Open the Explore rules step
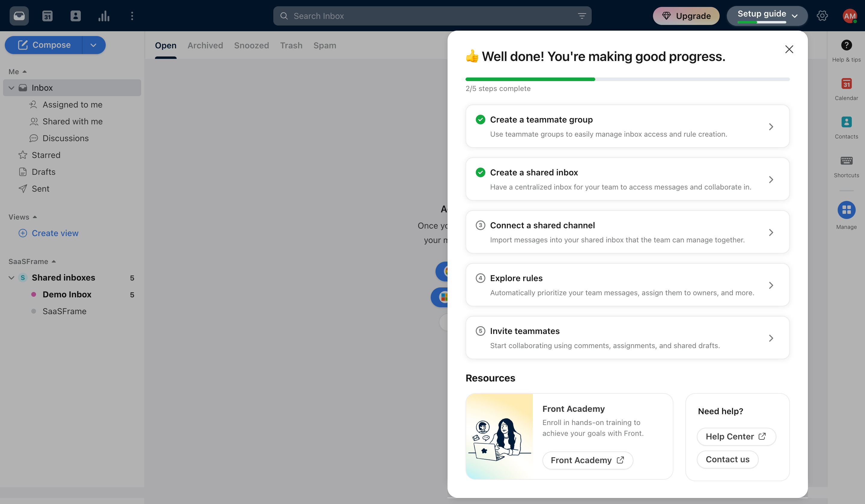This screenshot has height=504, width=865. click(627, 285)
